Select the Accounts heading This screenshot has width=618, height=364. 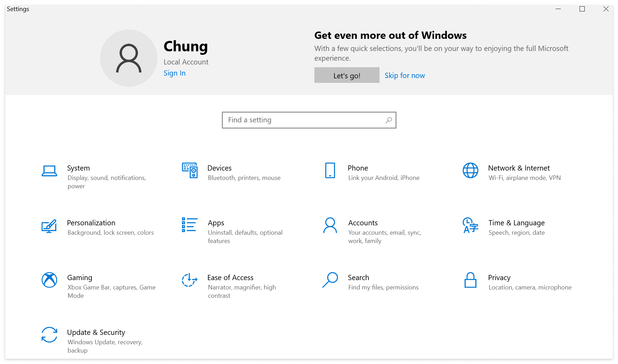click(x=363, y=223)
